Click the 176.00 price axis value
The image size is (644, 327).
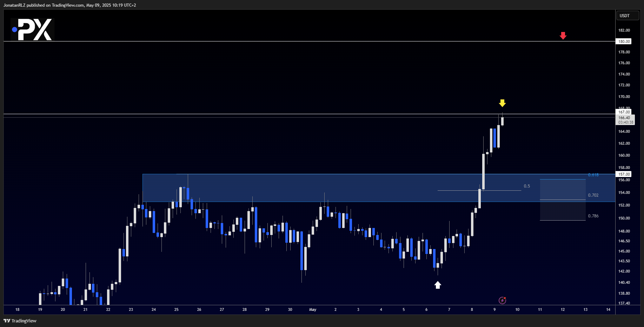(x=624, y=63)
